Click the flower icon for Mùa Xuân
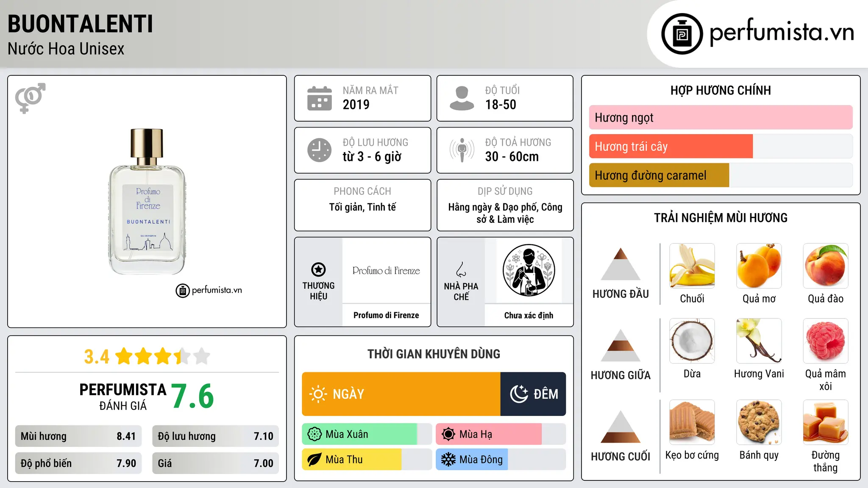Screen dimensions: 868x488 pyautogui.click(x=314, y=434)
